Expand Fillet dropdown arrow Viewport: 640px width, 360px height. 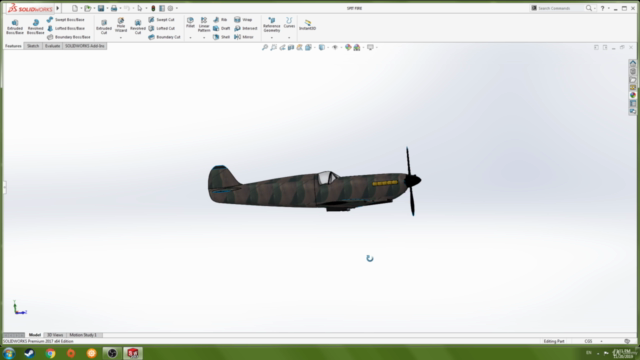[x=190, y=38]
